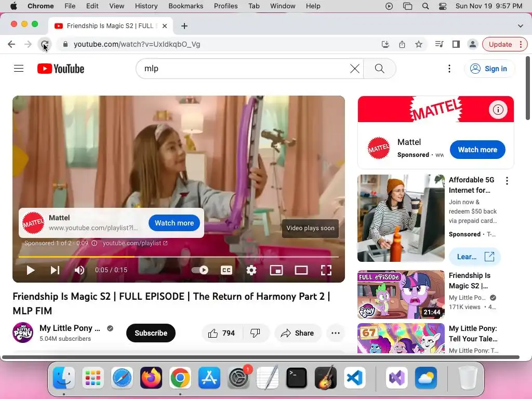Click the address bar URL

[137, 44]
